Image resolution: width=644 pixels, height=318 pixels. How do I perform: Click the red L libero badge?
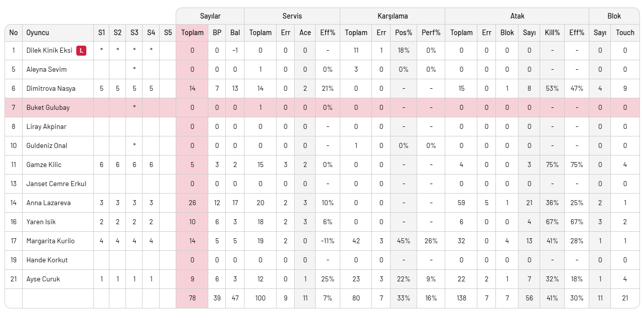81,51
